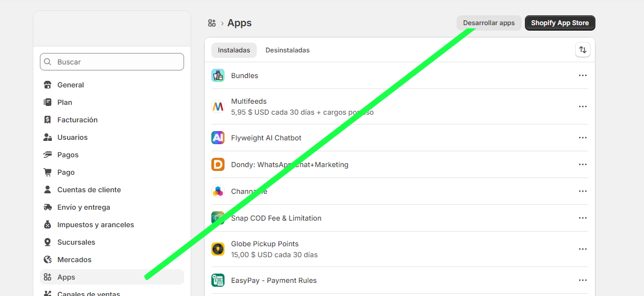
Task: Click the General store icon in sidebar
Action: pyautogui.click(x=48, y=85)
